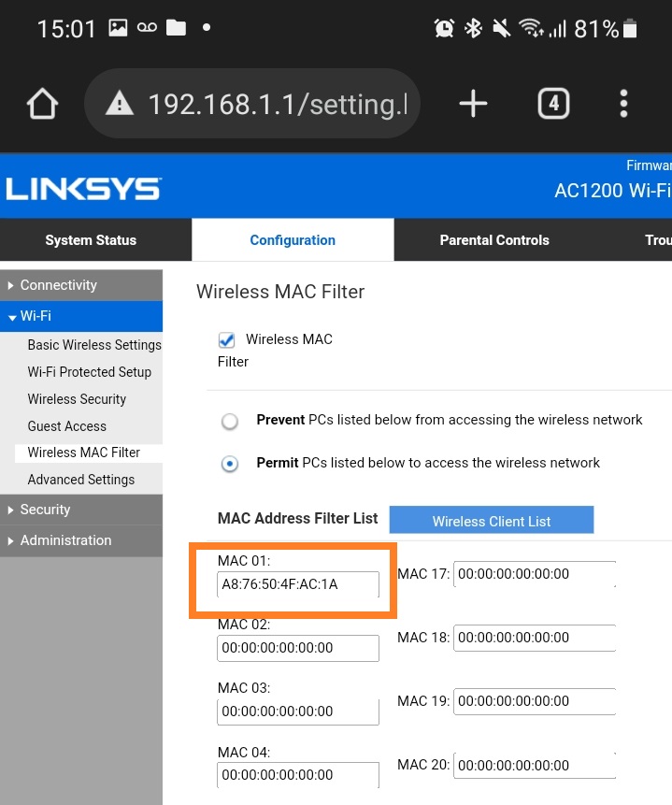Collapse the Wi-Fi sidebar section
The height and width of the screenshot is (805, 672).
tap(36, 316)
